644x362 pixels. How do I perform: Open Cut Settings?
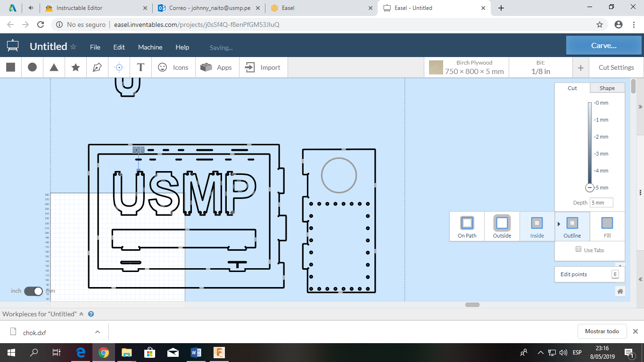pos(616,67)
